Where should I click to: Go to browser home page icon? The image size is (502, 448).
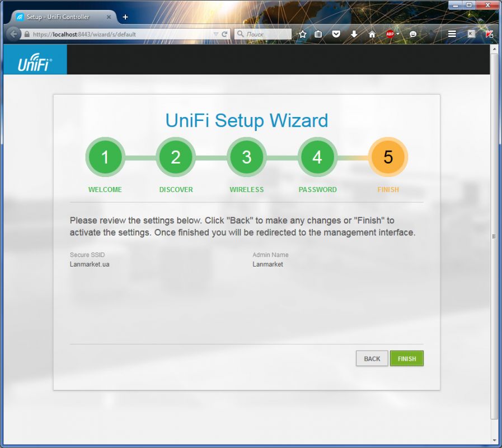pyautogui.click(x=372, y=34)
